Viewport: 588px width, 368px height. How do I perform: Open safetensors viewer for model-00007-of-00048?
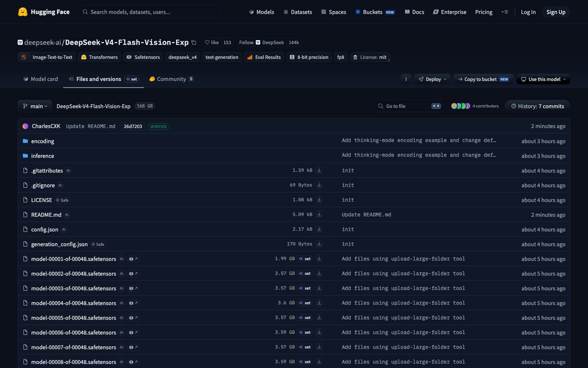click(x=133, y=347)
